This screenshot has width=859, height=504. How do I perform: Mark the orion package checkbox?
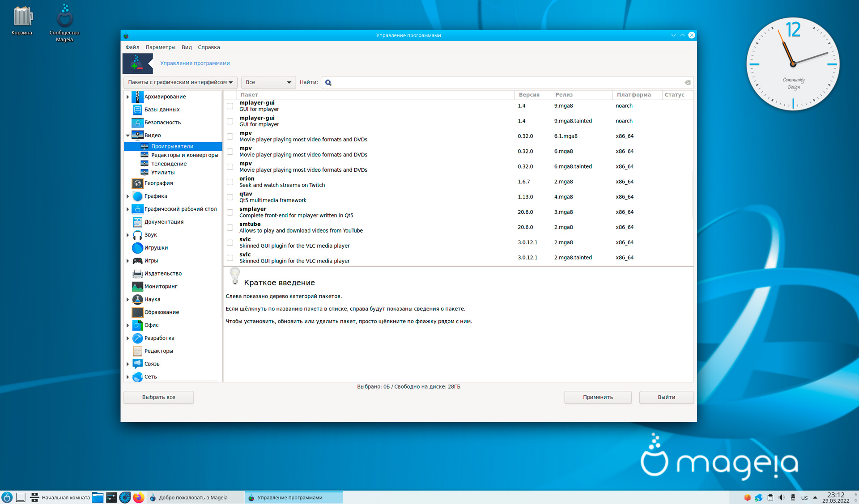pyautogui.click(x=230, y=182)
